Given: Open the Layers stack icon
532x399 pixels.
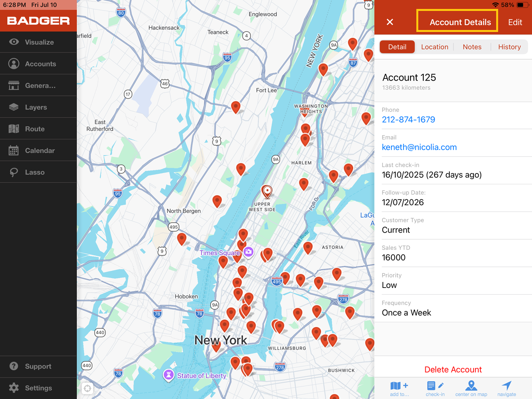Looking at the screenshot, I should [14, 107].
